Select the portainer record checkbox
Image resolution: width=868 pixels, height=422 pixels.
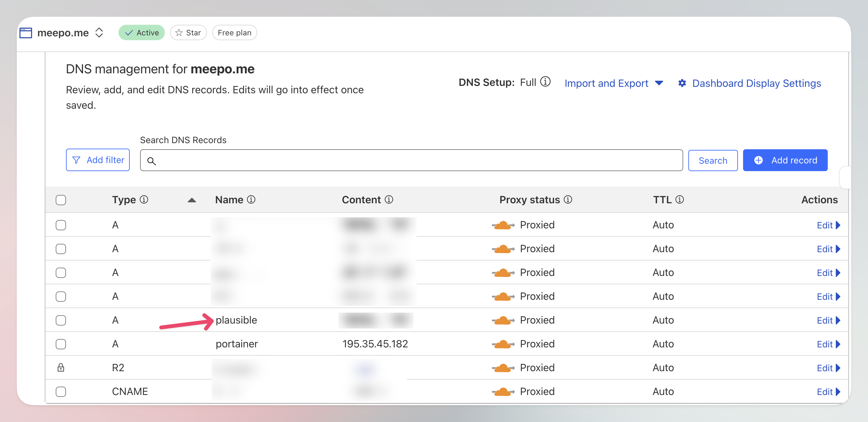[61, 344]
